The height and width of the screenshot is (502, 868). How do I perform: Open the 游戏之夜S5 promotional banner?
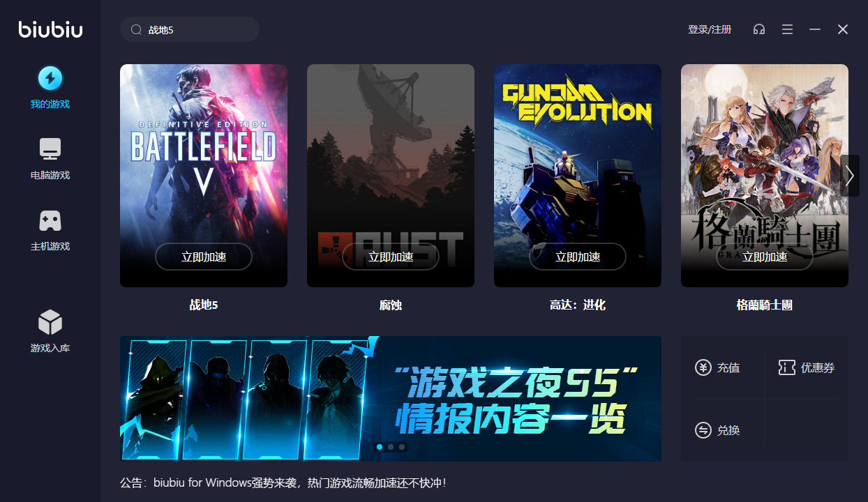pyautogui.click(x=391, y=399)
